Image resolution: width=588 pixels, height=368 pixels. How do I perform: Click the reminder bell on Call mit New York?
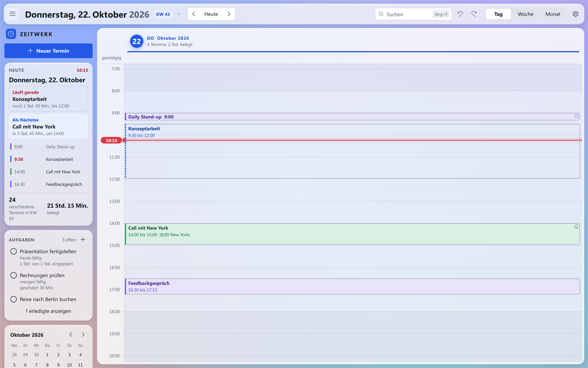click(x=576, y=227)
